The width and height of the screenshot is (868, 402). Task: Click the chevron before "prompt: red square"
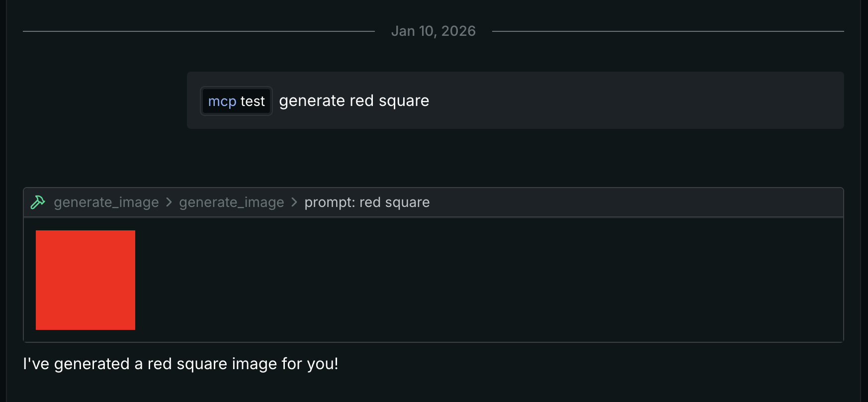click(x=294, y=202)
